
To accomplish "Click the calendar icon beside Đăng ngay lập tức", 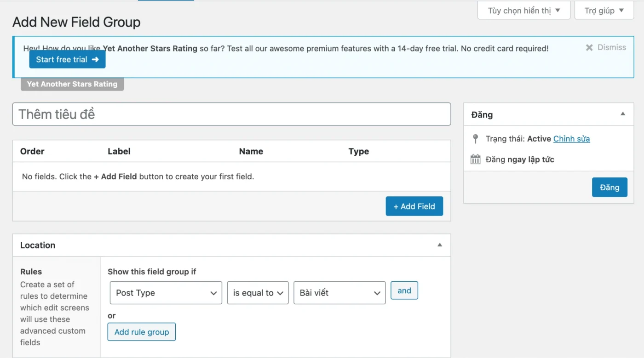I will point(475,159).
